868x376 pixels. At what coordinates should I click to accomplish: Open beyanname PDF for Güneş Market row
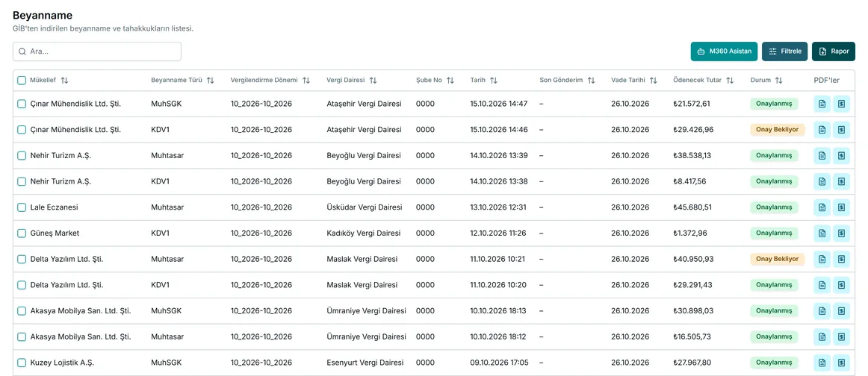pos(822,234)
